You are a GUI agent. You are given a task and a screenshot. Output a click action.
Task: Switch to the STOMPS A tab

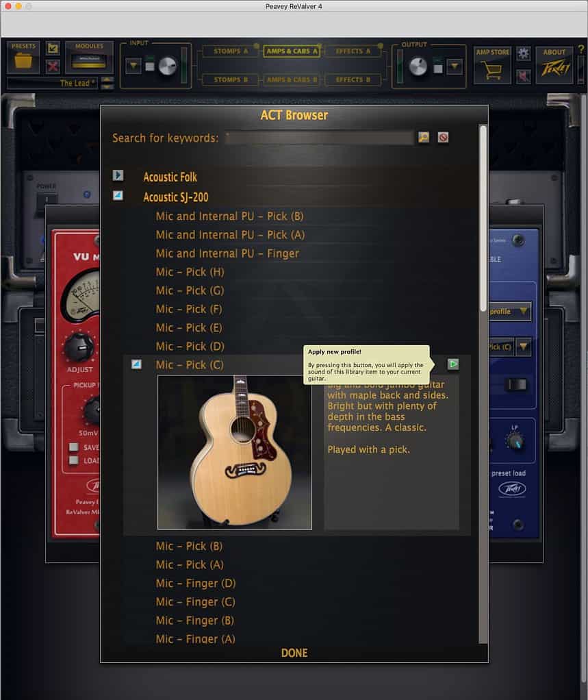pos(230,51)
